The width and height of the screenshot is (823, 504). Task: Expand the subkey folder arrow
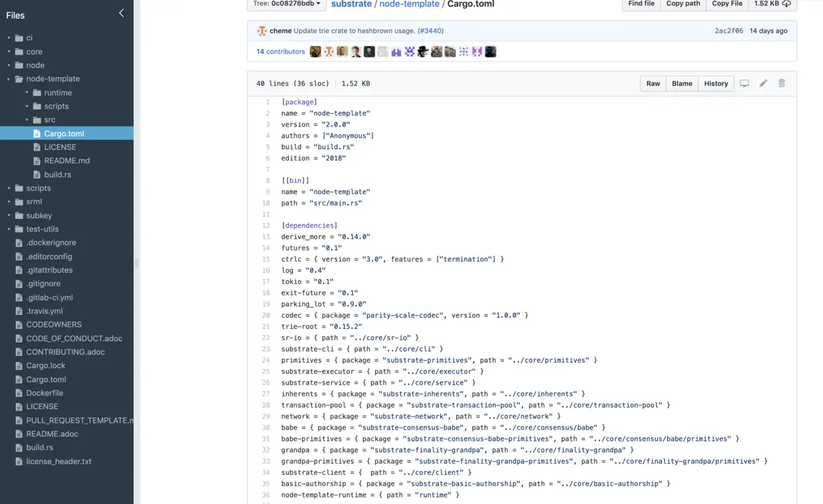9,216
